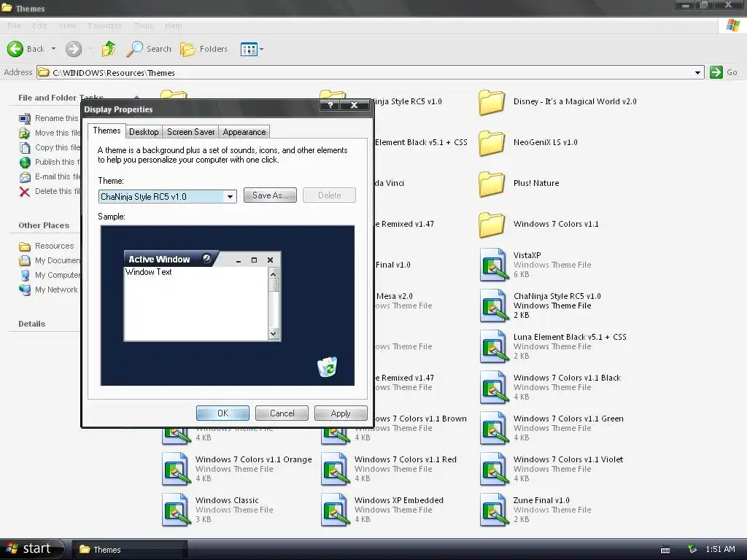
Task: Select ChaNinja Style RC5 v1.0 theme file icon
Action: point(493,306)
